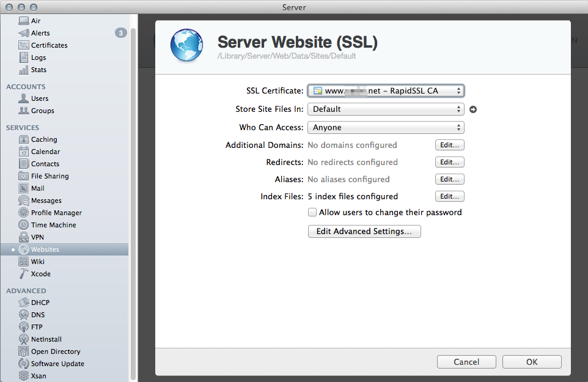Click the Certificates icon in sidebar
This screenshot has height=382, width=588.
tap(24, 45)
